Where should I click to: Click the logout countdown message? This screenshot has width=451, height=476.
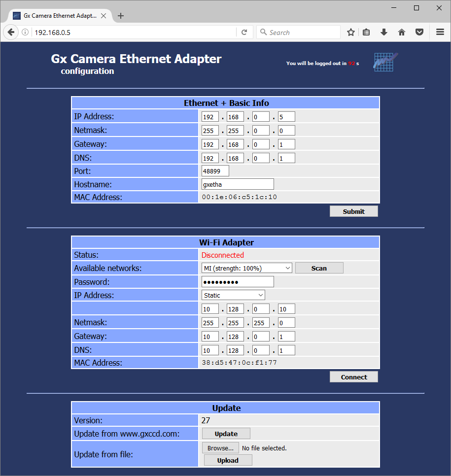pyautogui.click(x=322, y=64)
